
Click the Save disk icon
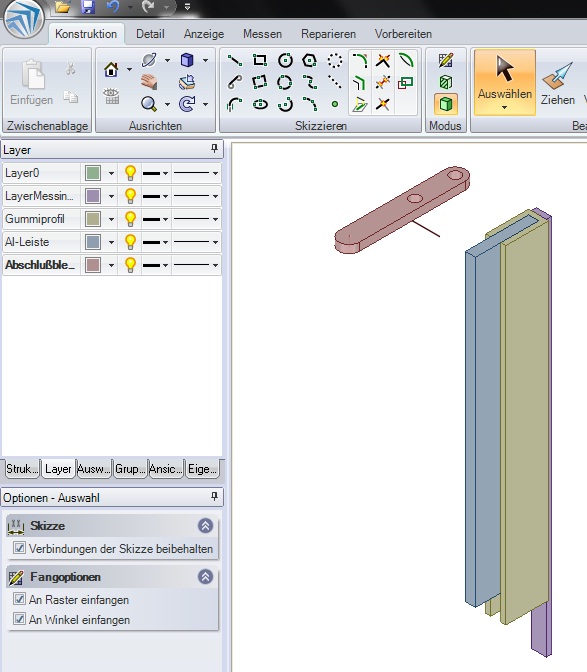point(88,6)
